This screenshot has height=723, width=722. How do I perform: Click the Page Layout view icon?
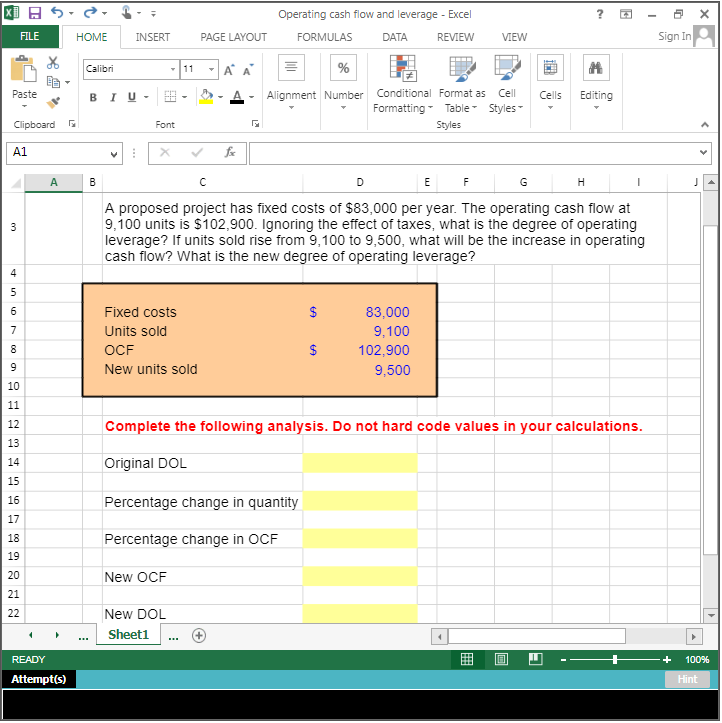click(501, 659)
